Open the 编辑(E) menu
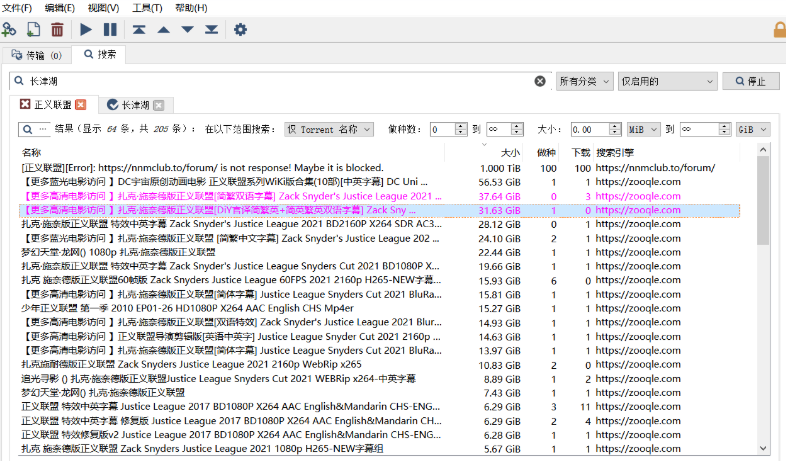 [x=60, y=8]
